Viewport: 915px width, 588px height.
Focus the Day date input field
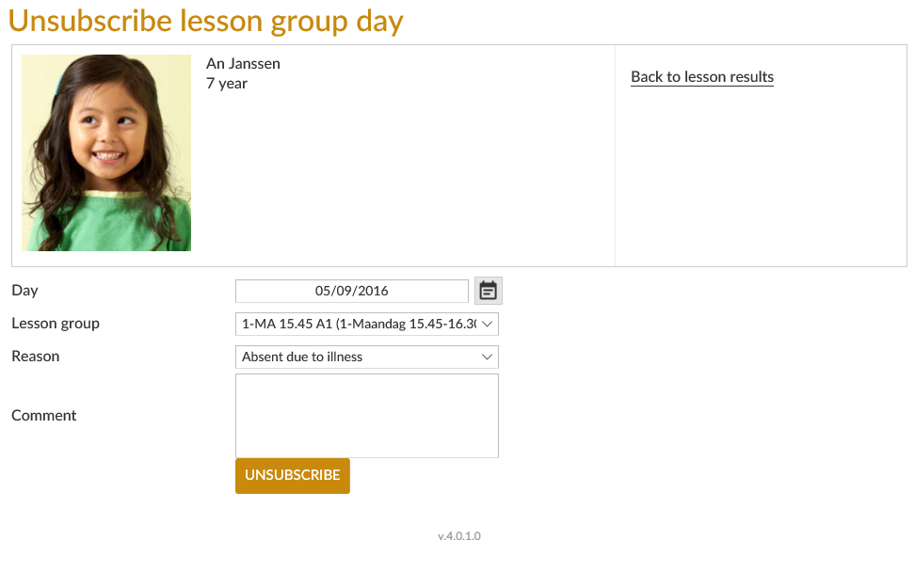pyautogui.click(x=351, y=292)
